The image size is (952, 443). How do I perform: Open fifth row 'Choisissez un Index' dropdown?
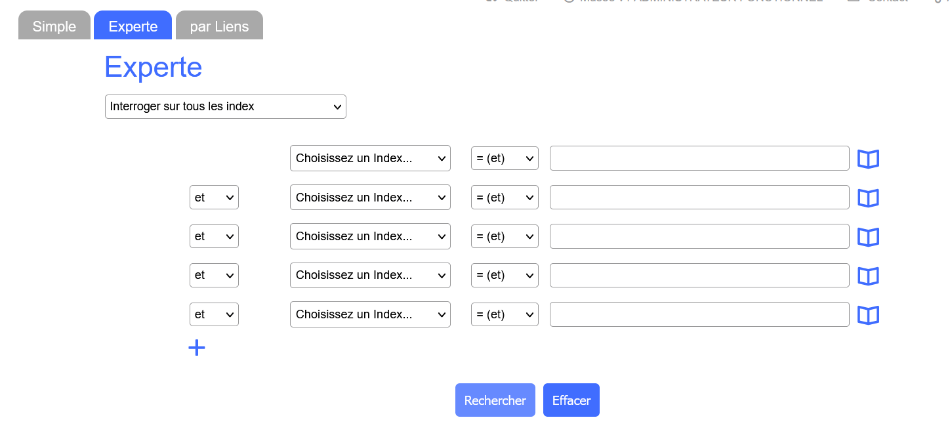click(370, 315)
